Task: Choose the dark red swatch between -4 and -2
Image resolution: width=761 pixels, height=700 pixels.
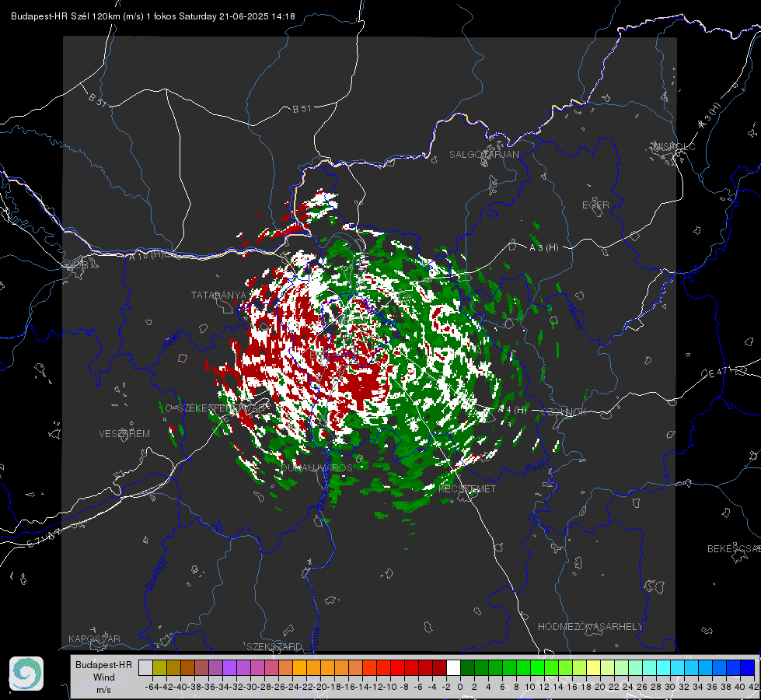Action: tap(439, 668)
